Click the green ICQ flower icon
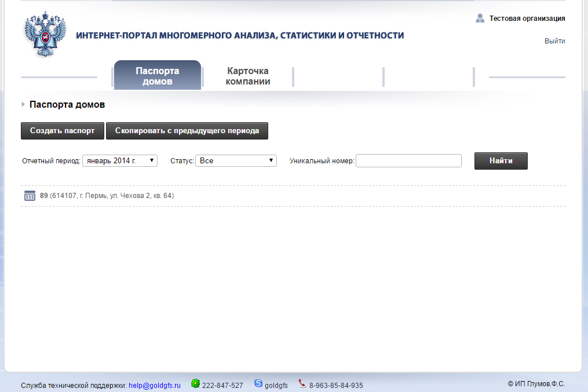Screen dimensions: 588x392 [x=196, y=384]
